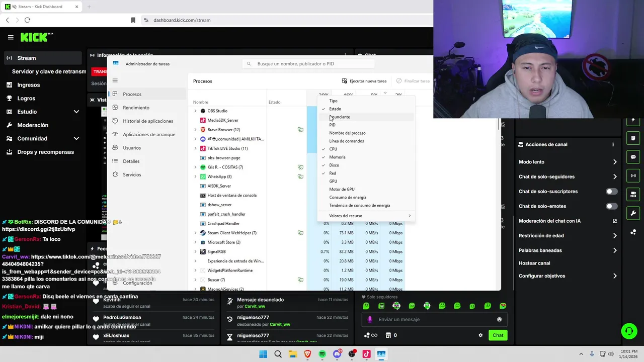Open taskbar Search magnifier

click(x=278, y=354)
